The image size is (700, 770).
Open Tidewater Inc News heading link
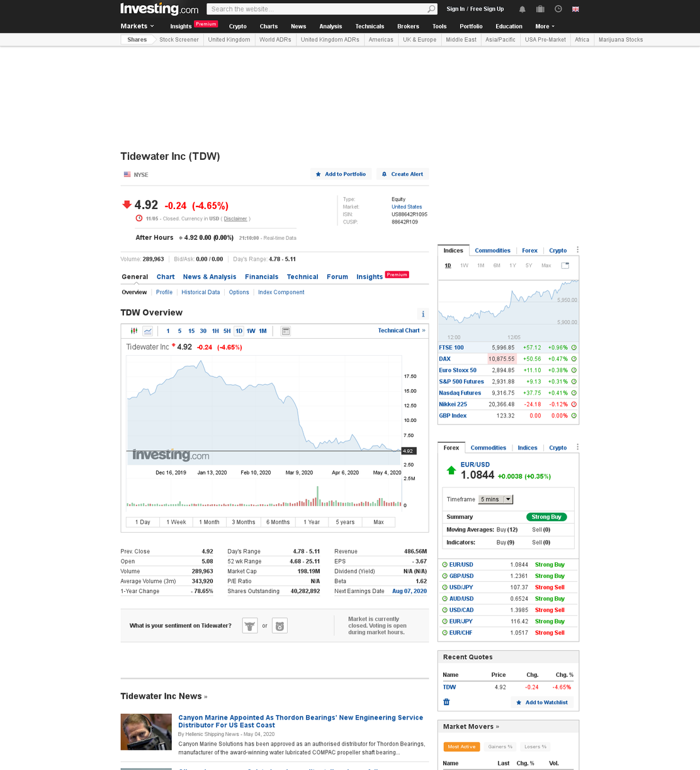(164, 696)
